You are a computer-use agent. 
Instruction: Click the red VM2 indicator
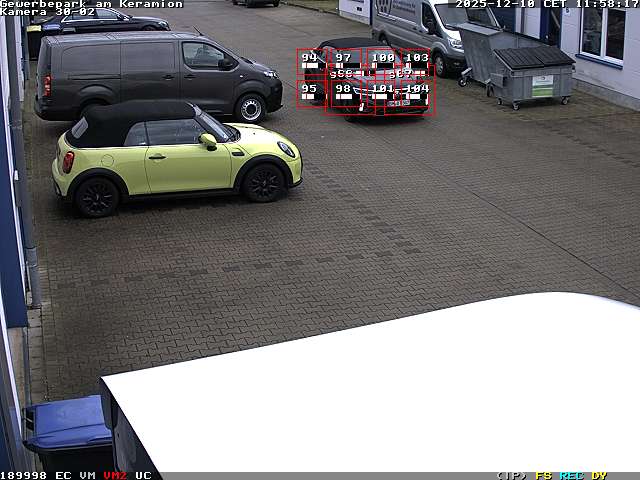point(115,475)
